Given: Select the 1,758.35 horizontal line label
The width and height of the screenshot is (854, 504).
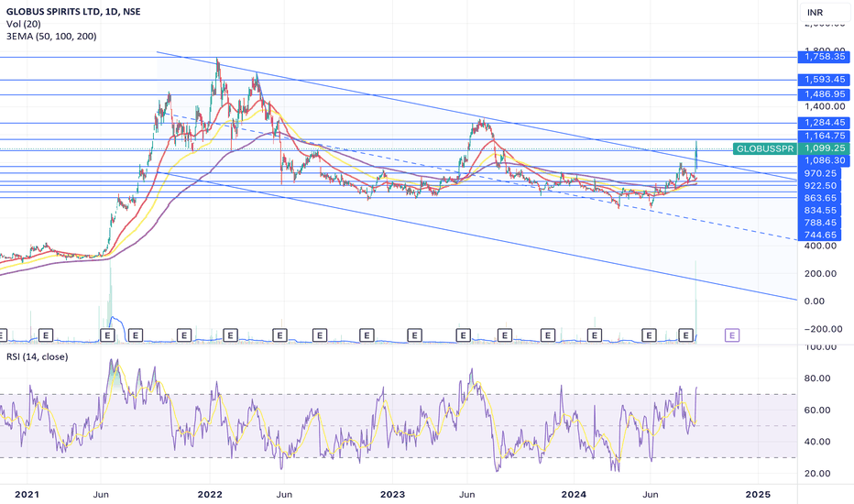Looking at the screenshot, I should point(824,57).
